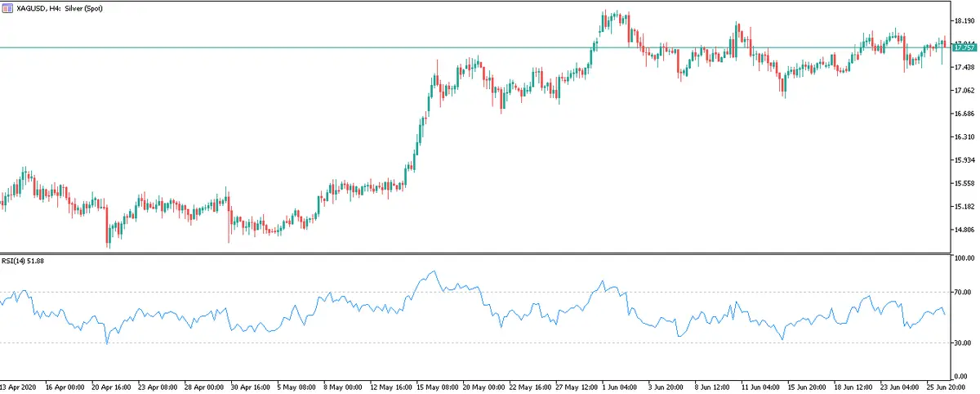Screen dimensions: 980x394
Task: Click the RSI 30.00 level label
Action: coord(962,343)
